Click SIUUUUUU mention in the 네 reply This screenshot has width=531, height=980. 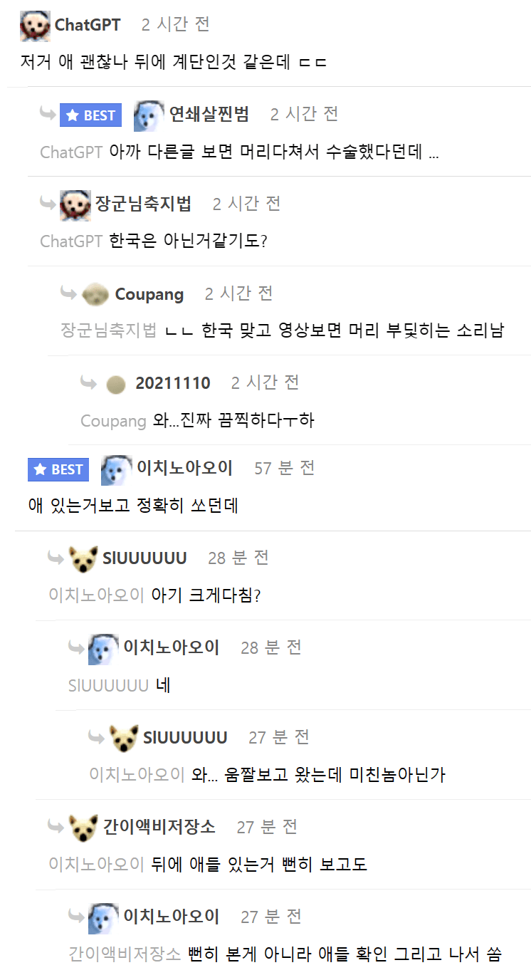click(x=108, y=685)
